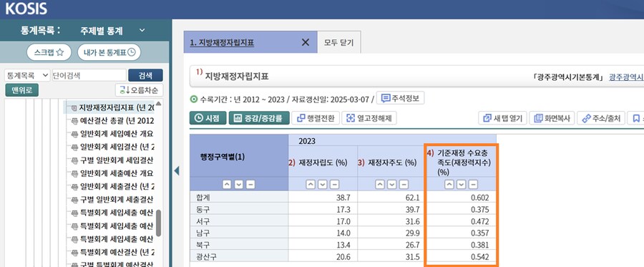The height and width of the screenshot is (267, 644).
Task: Reset 행정구역별 column sort minus icon
Action: pos(250,185)
